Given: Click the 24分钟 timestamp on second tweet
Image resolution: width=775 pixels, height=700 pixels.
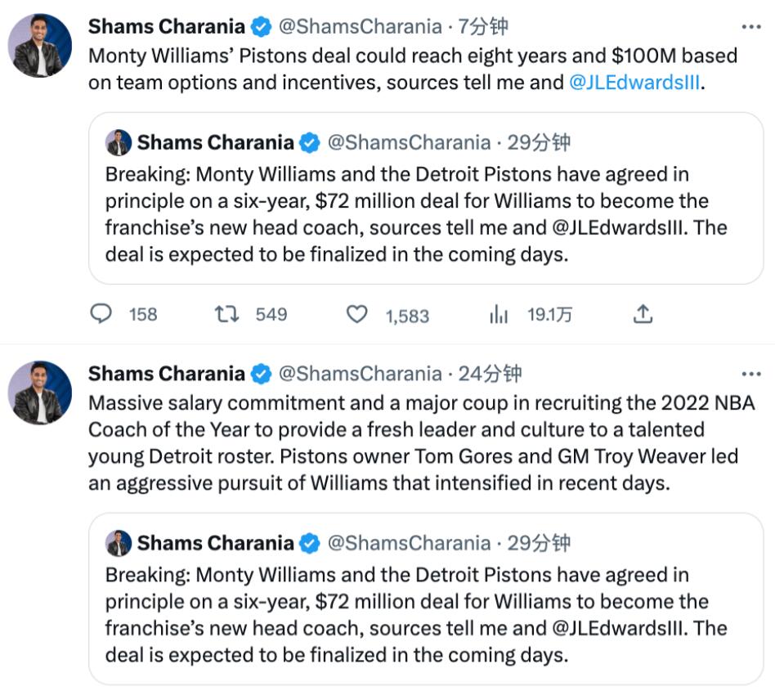Looking at the screenshot, I should click(x=489, y=375).
